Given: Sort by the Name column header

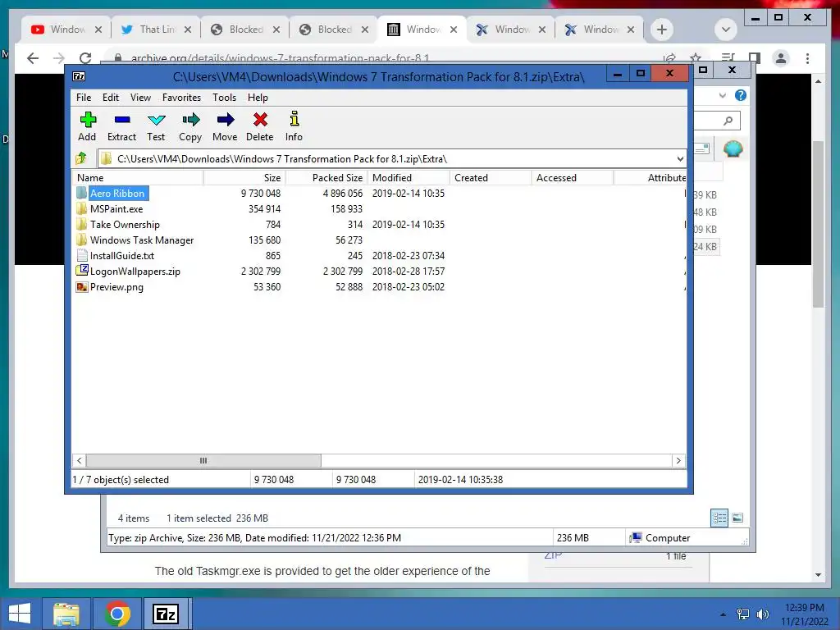Looking at the screenshot, I should (x=138, y=178).
